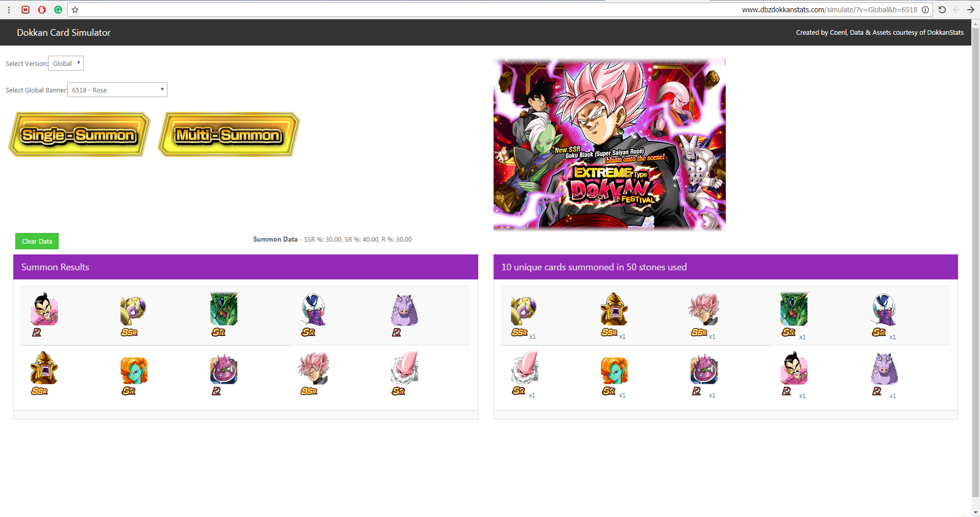Bookmark this page with the star icon
980x517 pixels.
point(75,10)
